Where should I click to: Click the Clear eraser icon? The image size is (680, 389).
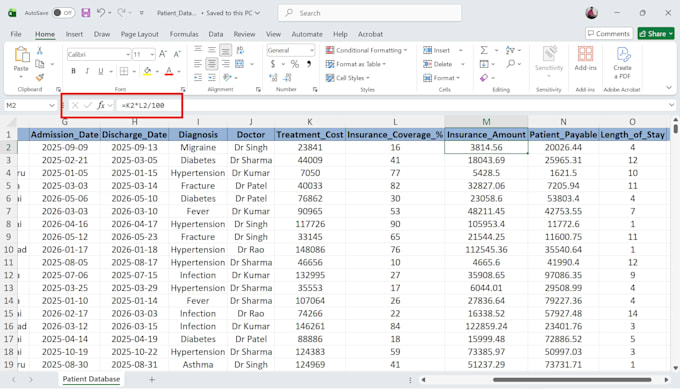click(484, 78)
